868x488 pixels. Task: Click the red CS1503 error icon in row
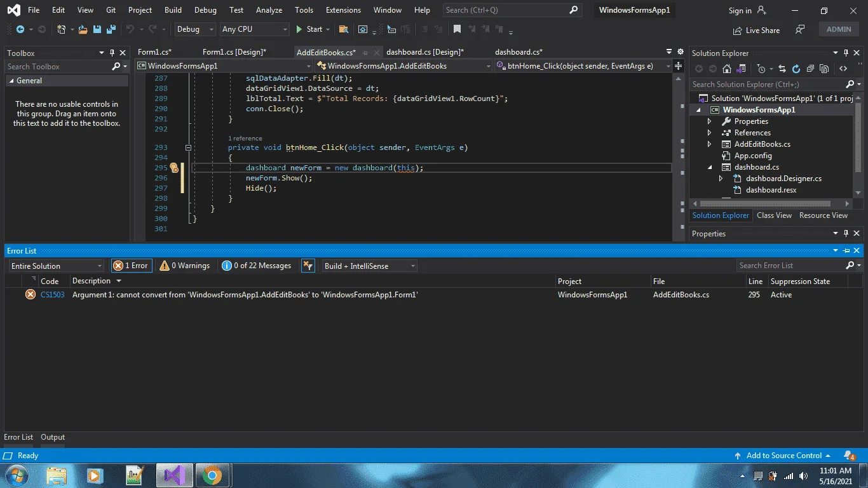(30, 294)
